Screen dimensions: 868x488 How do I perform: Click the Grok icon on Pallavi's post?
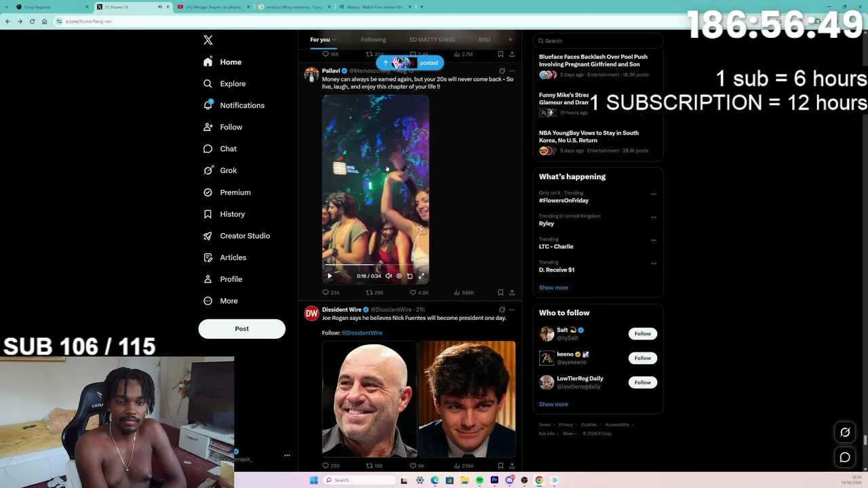click(502, 70)
